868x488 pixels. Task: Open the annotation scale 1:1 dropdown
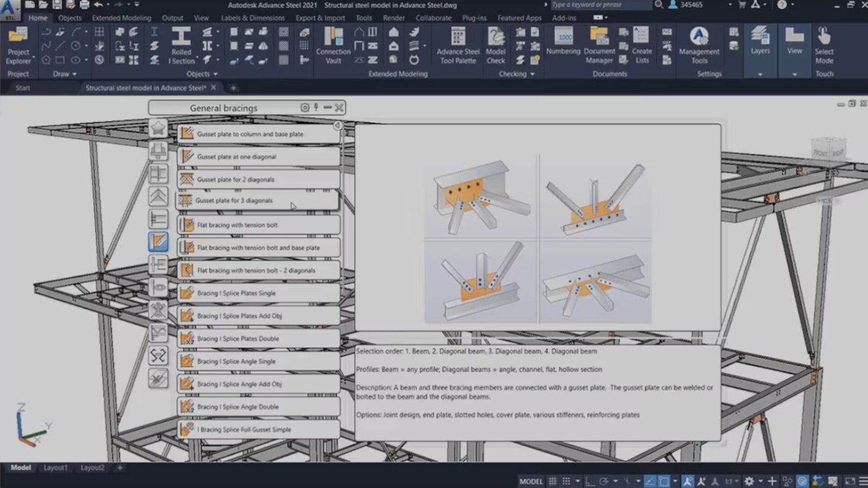732,481
